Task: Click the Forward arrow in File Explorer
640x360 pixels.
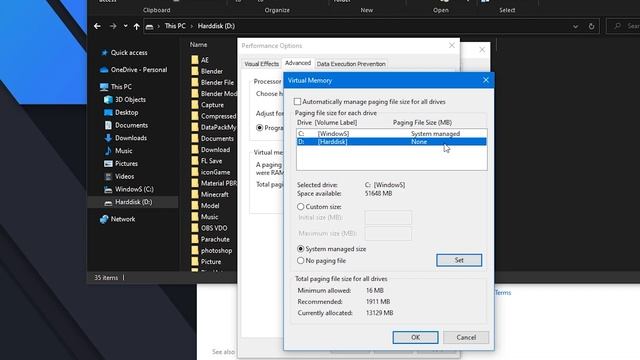Action: 113,26
